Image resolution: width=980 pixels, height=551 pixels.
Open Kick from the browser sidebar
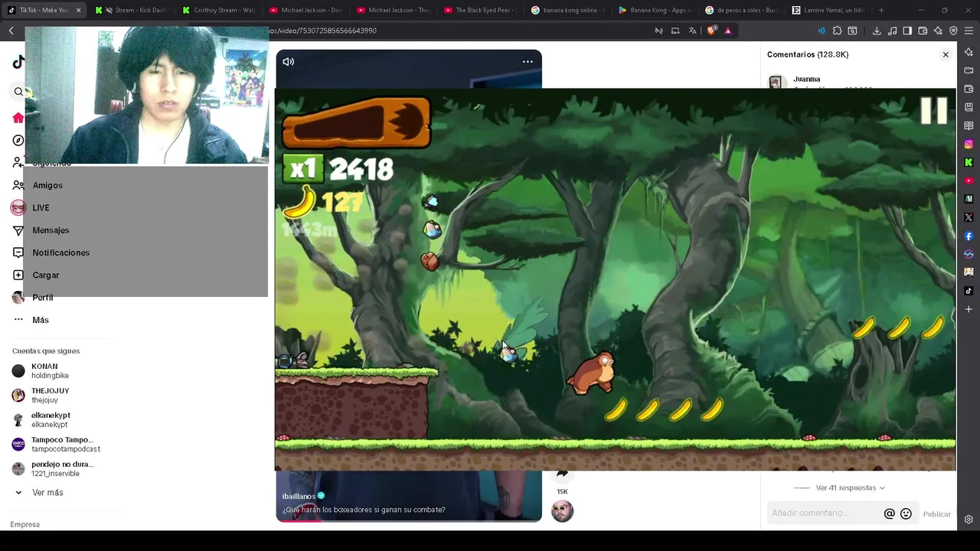(x=969, y=162)
